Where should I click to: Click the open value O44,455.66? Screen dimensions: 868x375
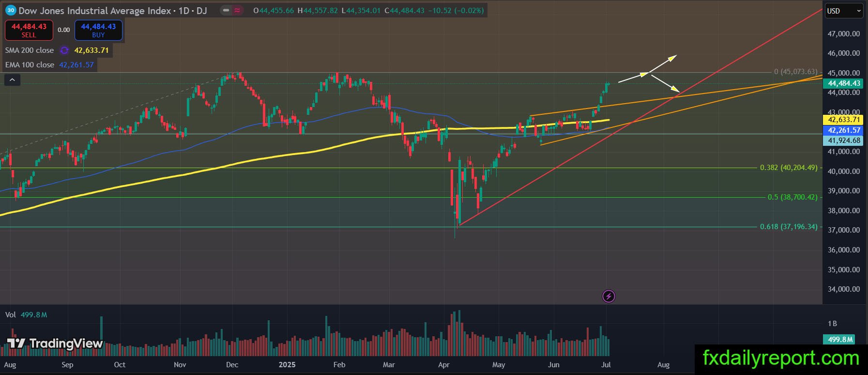point(274,10)
